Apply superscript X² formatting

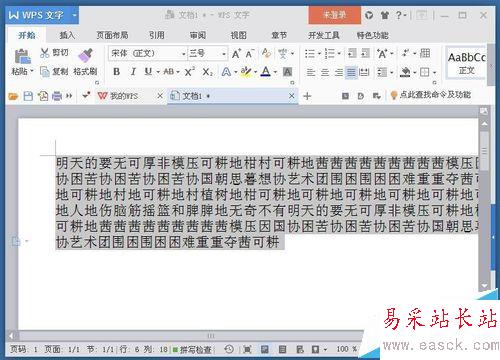click(189, 72)
